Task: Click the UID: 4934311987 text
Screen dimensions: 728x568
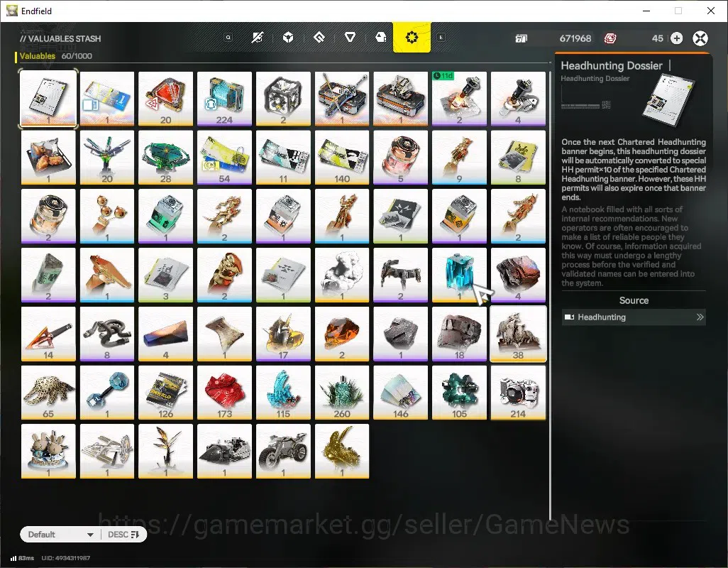Action: (x=66, y=558)
